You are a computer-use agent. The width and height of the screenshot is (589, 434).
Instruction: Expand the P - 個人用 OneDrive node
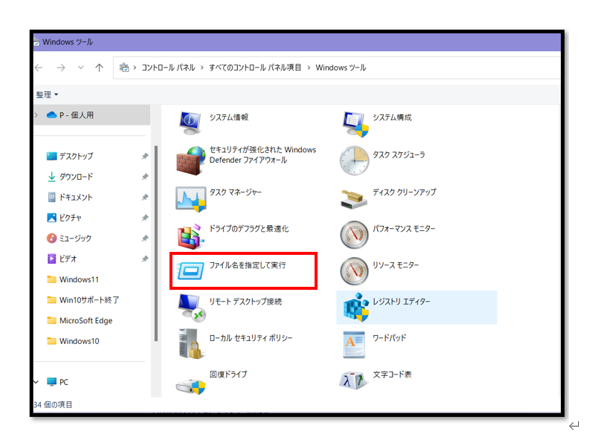pyautogui.click(x=36, y=115)
